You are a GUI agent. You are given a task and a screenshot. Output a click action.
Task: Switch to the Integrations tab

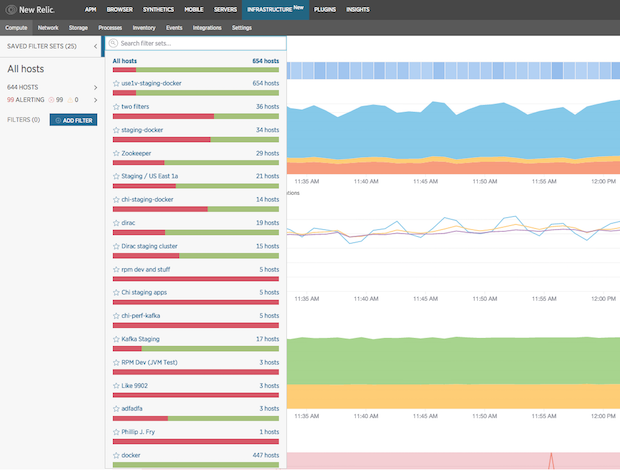(207, 28)
